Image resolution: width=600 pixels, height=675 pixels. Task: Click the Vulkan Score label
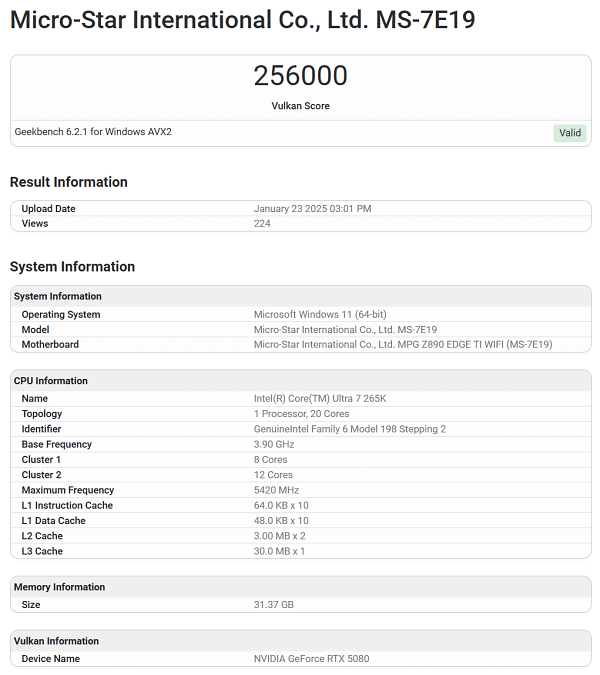pyautogui.click(x=300, y=106)
